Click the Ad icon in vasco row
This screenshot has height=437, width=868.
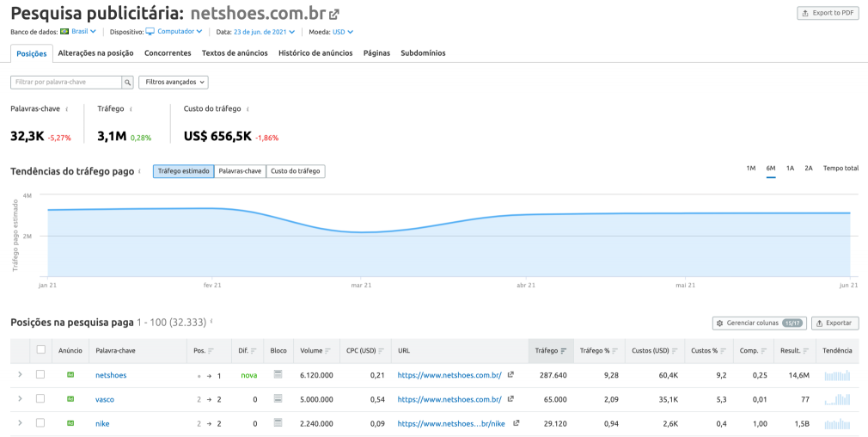pyautogui.click(x=70, y=399)
